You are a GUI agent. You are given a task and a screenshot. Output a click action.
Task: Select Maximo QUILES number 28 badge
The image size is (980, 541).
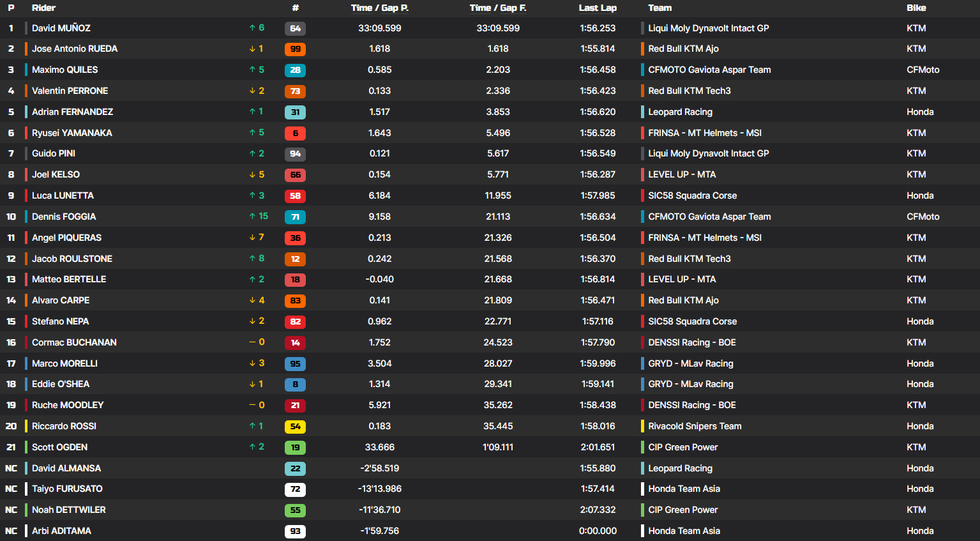tap(295, 70)
